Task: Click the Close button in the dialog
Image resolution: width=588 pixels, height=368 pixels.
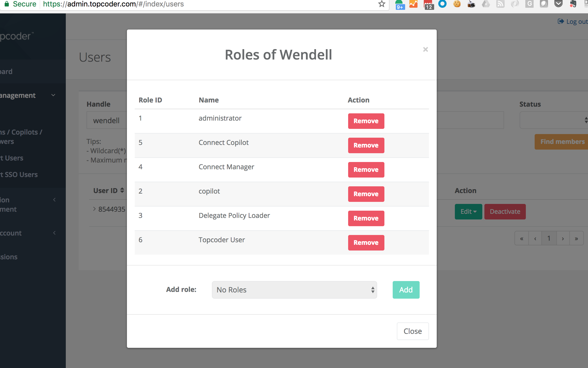Action: 412,331
